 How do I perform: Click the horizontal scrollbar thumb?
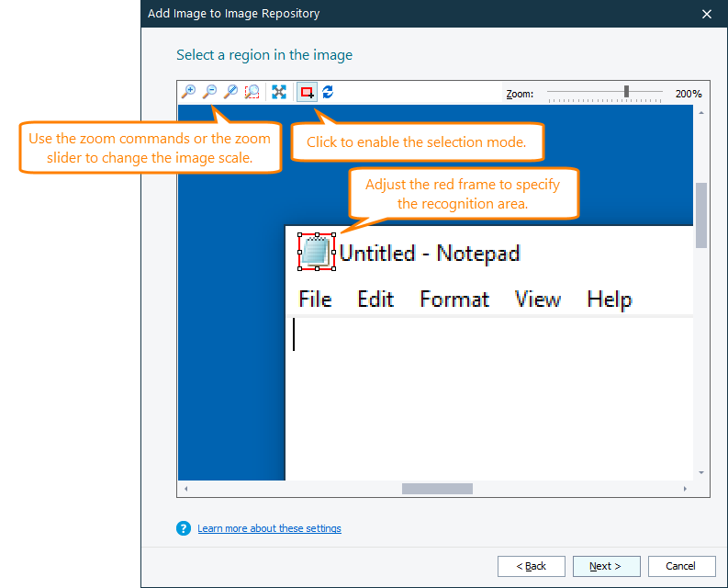(x=437, y=489)
